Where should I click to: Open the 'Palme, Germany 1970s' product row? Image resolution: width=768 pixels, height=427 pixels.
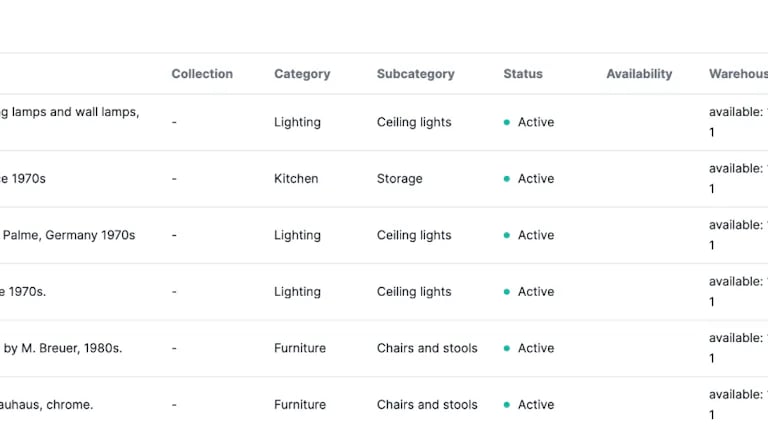[68, 236]
